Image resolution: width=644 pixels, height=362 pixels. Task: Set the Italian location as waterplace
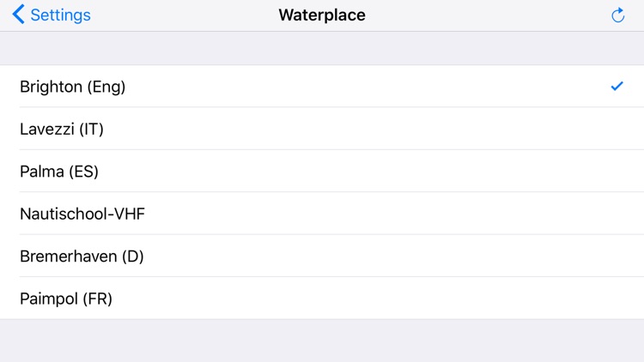click(322, 129)
